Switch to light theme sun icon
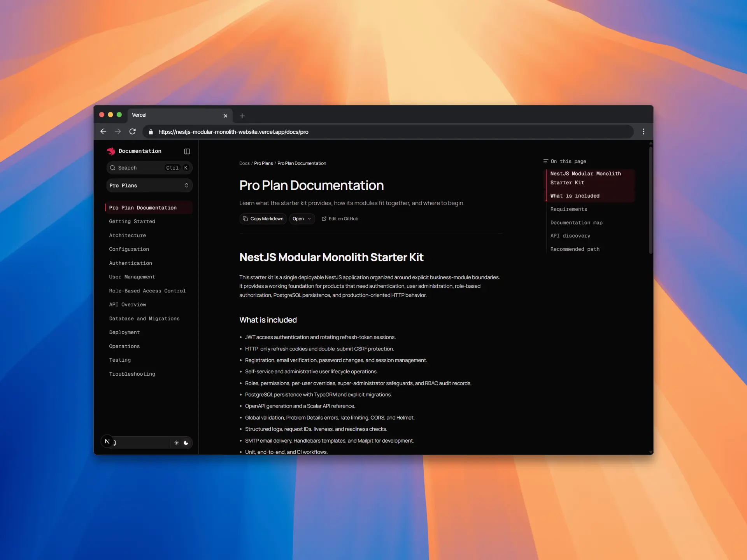 [x=177, y=443]
